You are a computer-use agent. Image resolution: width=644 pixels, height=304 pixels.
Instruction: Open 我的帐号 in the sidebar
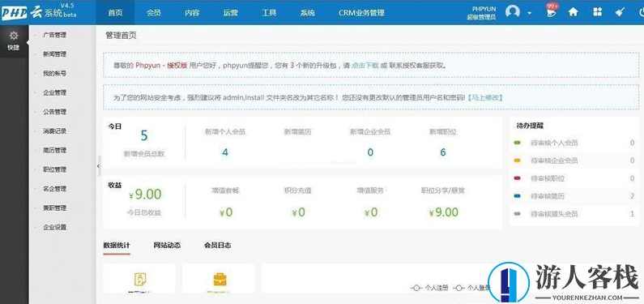pos(54,74)
